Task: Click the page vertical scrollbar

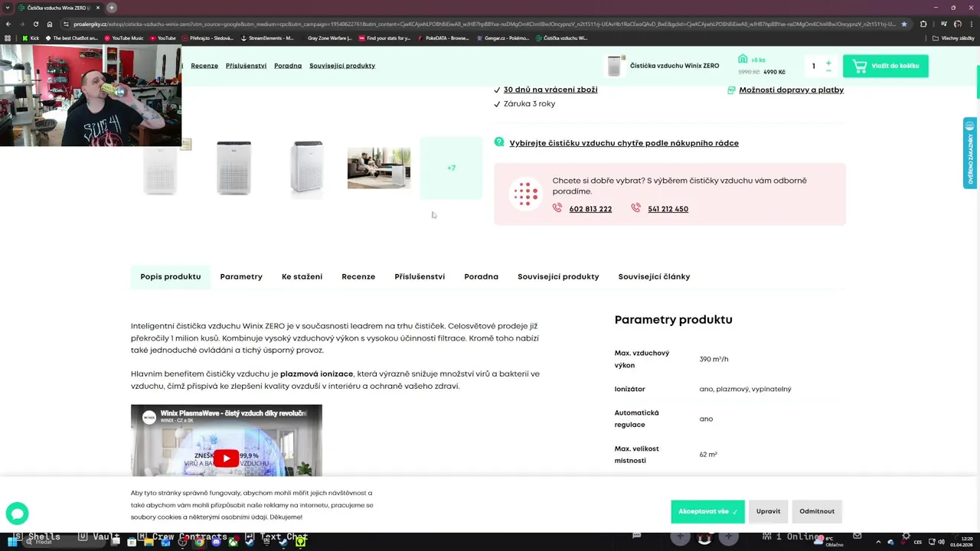Action: coord(977,82)
